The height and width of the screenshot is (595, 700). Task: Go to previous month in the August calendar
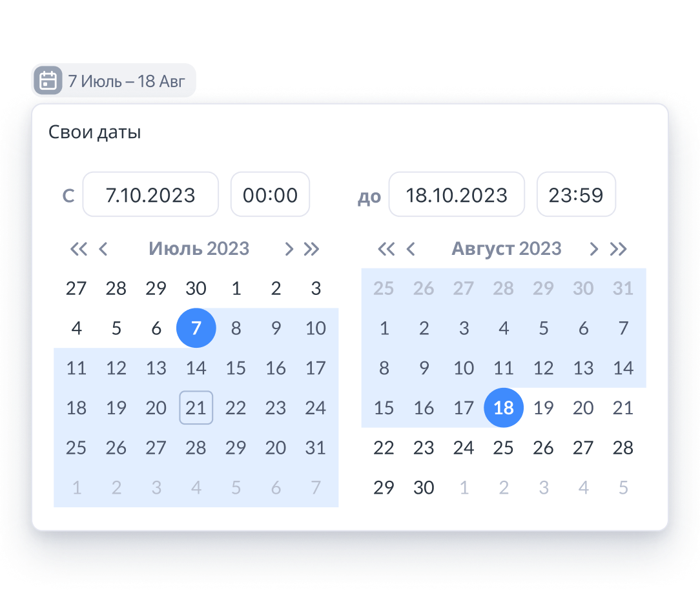(x=410, y=249)
